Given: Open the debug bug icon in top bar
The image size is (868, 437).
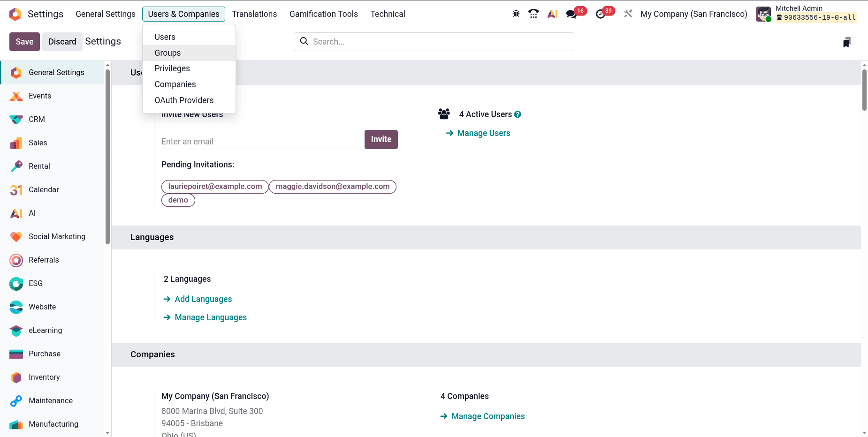Looking at the screenshot, I should point(515,14).
